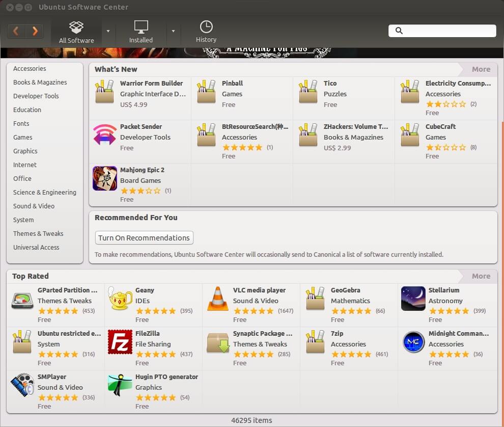Switch to the Installed software view
This screenshot has width=504, height=427.
141,31
